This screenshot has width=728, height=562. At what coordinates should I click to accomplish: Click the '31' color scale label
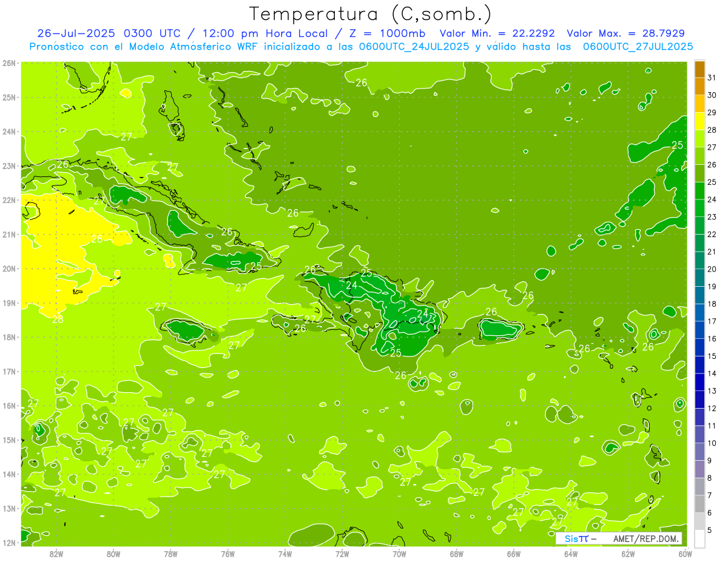pyautogui.click(x=712, y=78)
